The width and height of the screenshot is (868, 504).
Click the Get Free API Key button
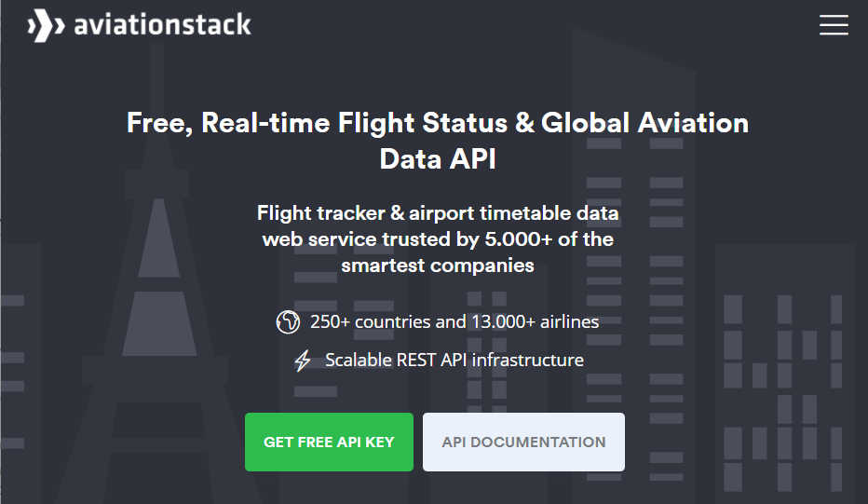click(x=329, y=442)
